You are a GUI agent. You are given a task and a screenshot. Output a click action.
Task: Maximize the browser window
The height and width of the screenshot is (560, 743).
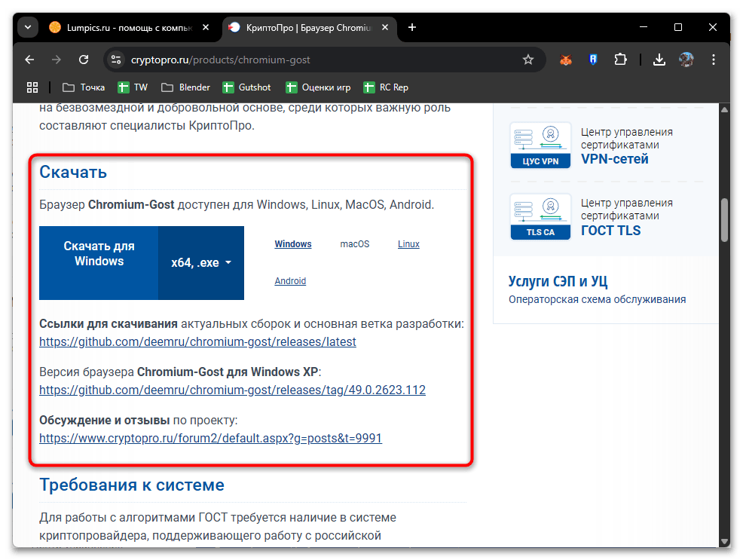coord(678,27)
